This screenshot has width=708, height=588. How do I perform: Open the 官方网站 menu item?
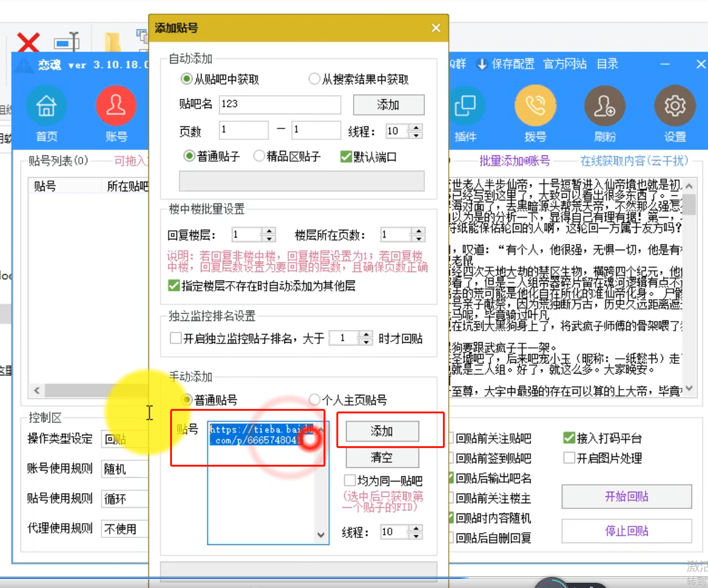pyautogui.click(x=565, y=64)
